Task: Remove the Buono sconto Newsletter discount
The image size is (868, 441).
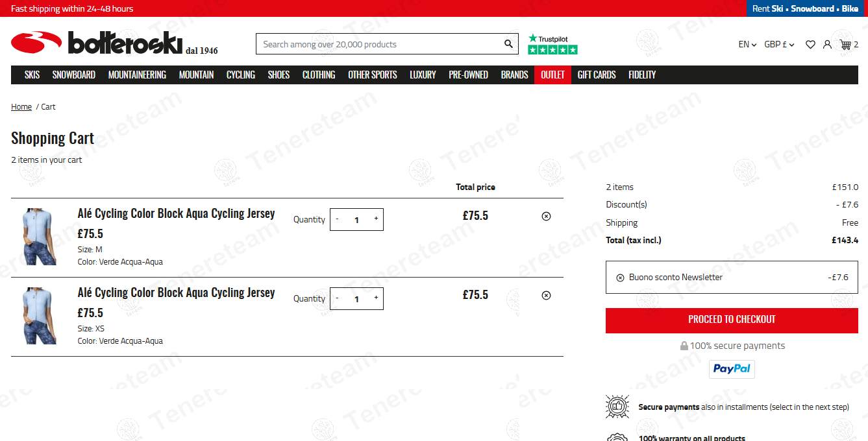Action: click(620, 278)
